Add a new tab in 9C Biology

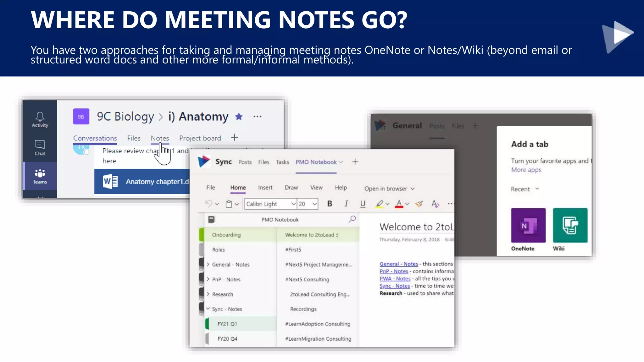[x=235, y=138]
